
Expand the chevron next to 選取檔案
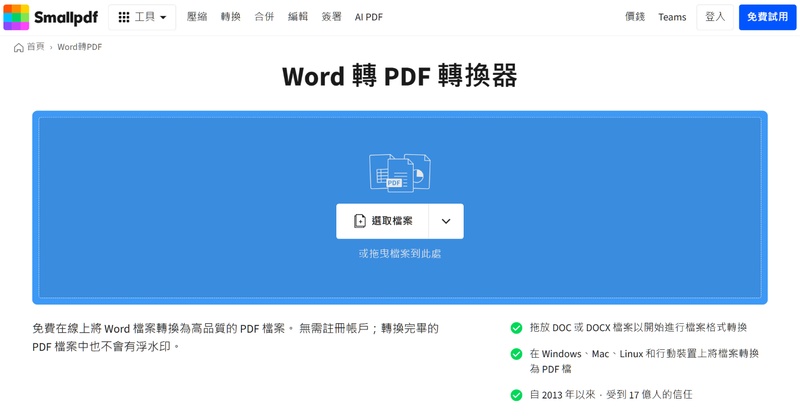(x=446, y=221)
